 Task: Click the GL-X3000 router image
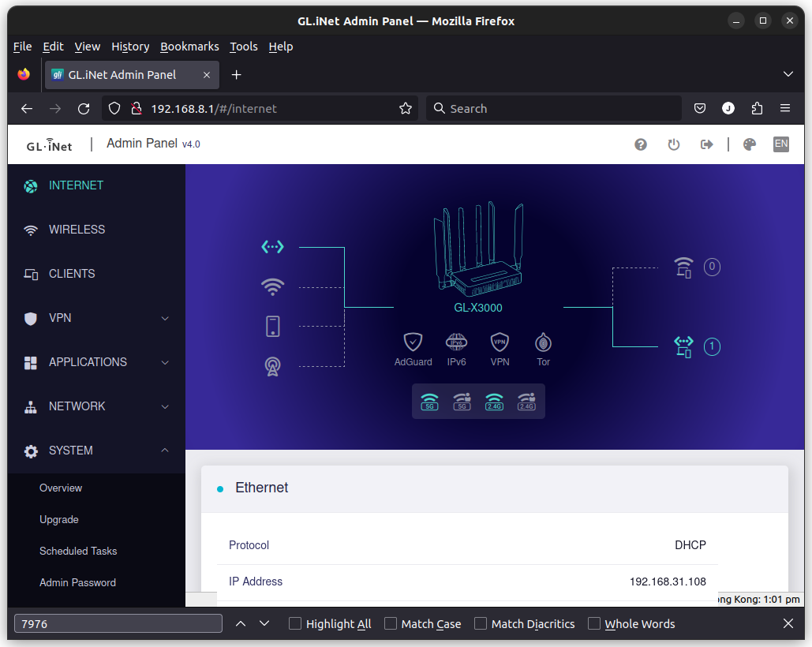tap(478, 249)
